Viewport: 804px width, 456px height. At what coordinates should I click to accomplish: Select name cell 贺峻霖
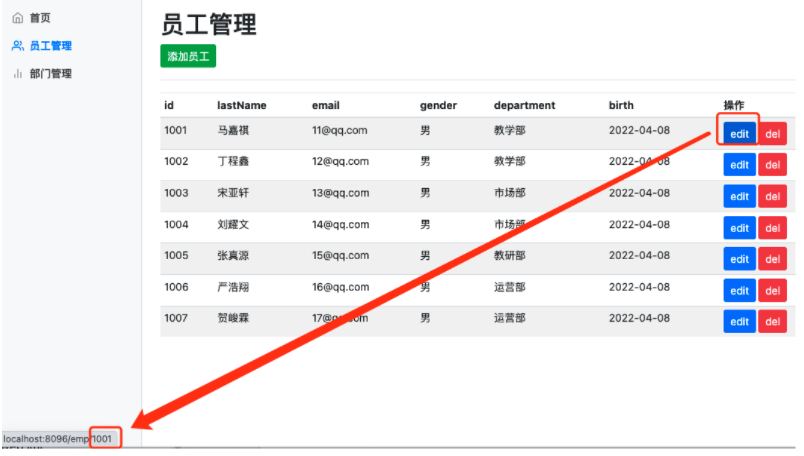233,318
